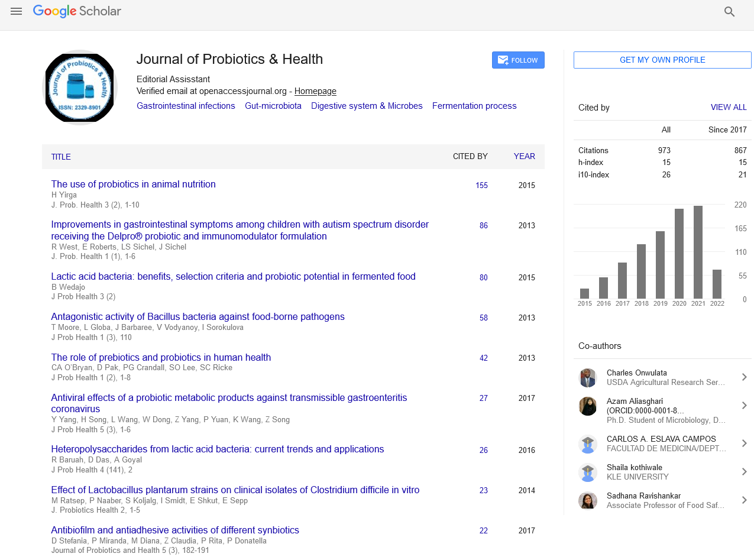
Task: Sort publications by Title column header
Action: point(61,157)
